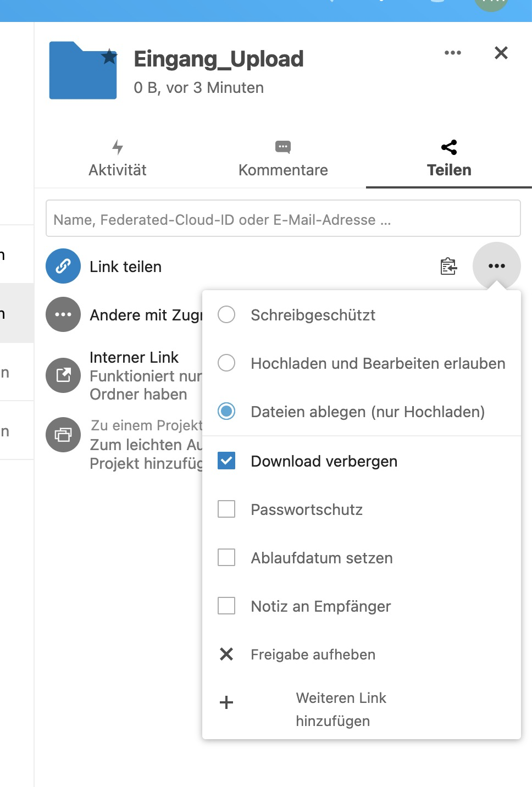
Task: Copy the share link to clipboard
Action: [x=448, y=267]
